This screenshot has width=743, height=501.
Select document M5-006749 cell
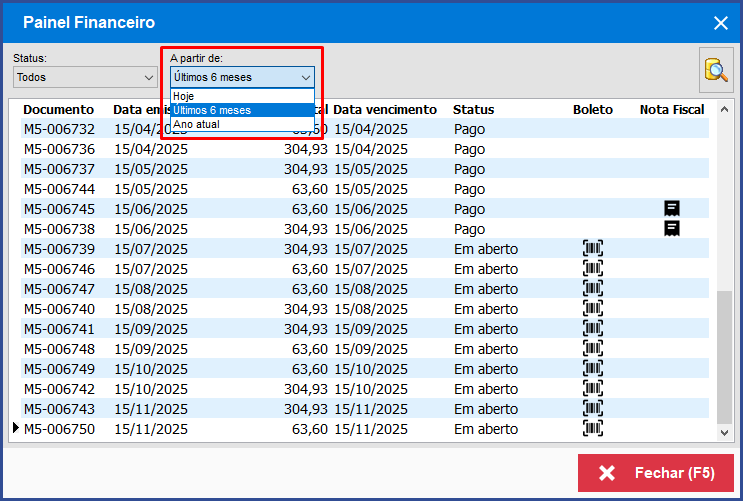tap(60, 369)
